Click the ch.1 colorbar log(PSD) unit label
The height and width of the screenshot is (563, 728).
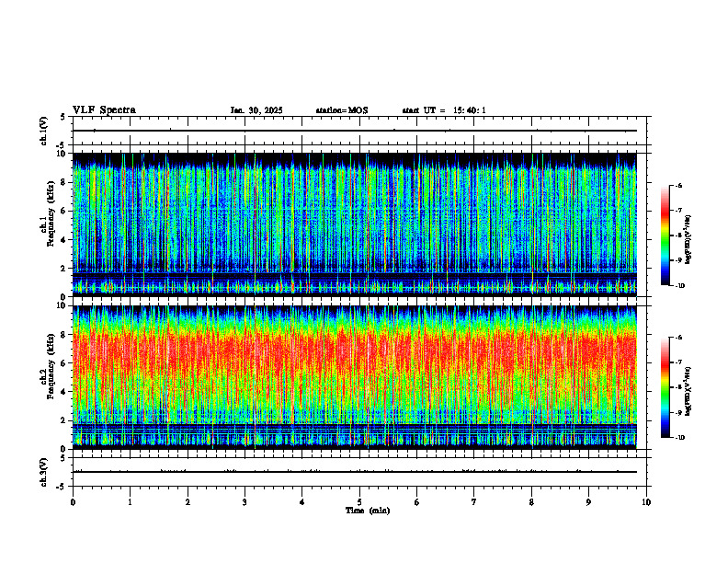pos(688,240)
